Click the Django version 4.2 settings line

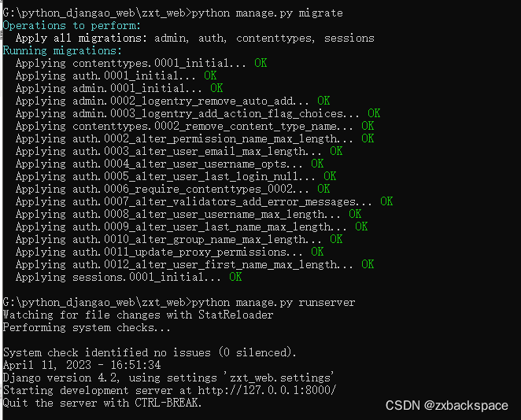point(168,378)
